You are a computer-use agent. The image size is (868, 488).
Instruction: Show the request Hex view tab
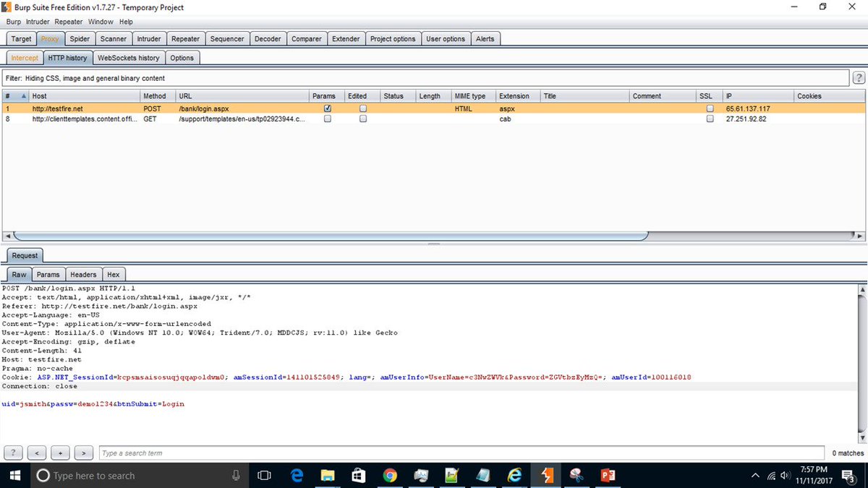114,275
